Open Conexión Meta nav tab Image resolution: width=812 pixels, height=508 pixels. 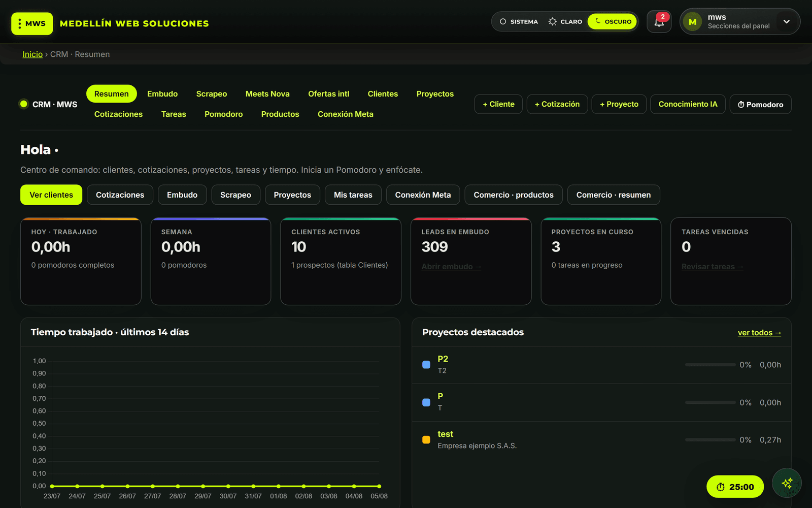tap(346, 114)
